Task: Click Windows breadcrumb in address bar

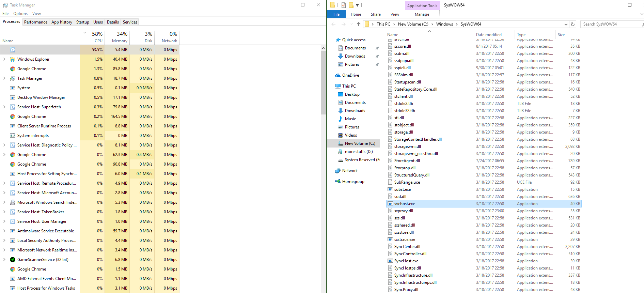Action: pyautogui.click(x=444, y=24)
